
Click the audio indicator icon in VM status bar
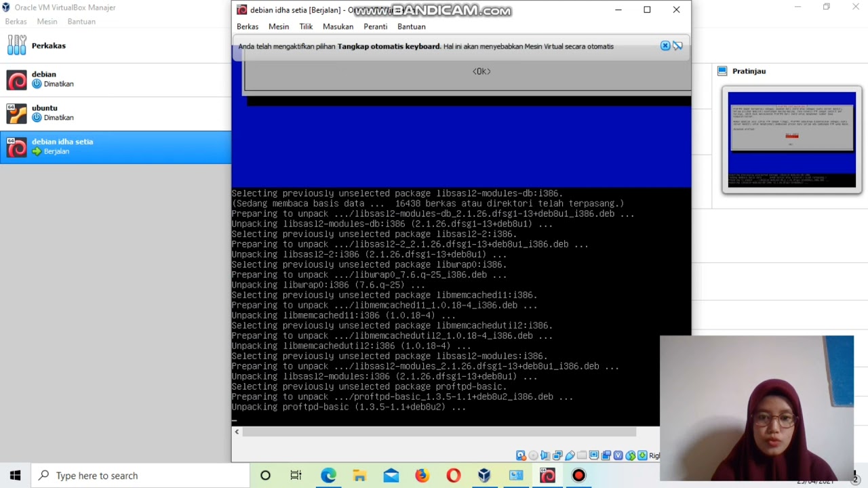coord(545,455)
